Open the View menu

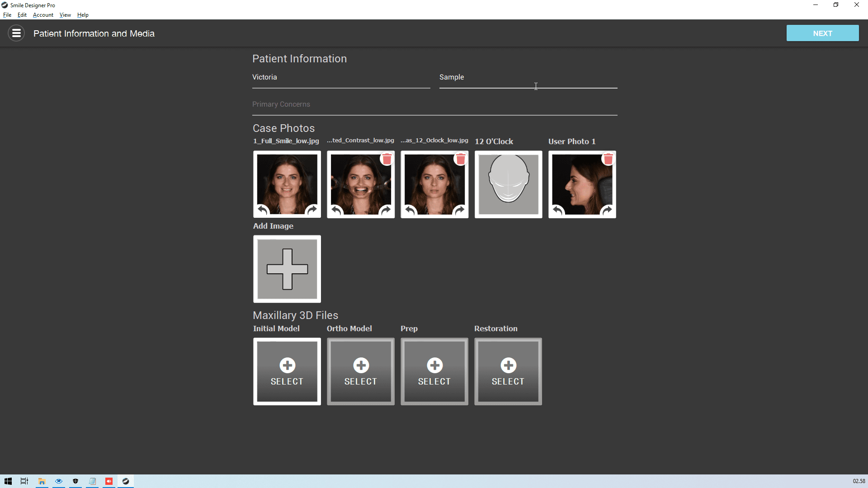pos(65,15)
